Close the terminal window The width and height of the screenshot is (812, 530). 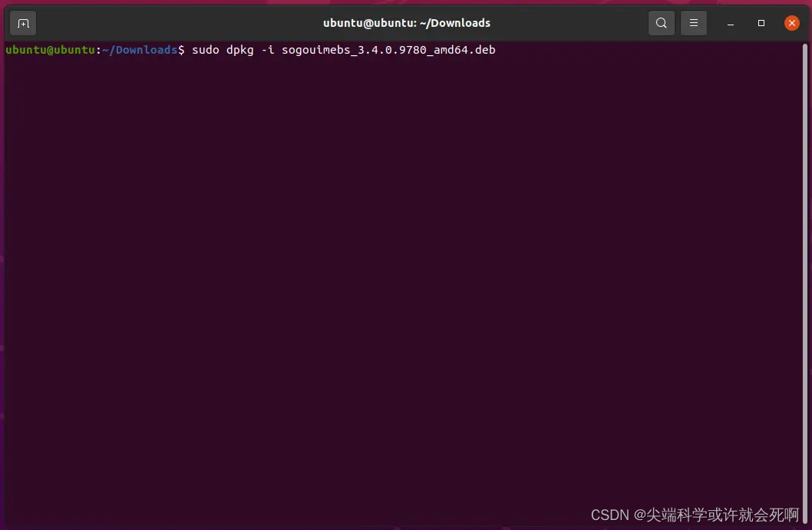coord(791,23)
